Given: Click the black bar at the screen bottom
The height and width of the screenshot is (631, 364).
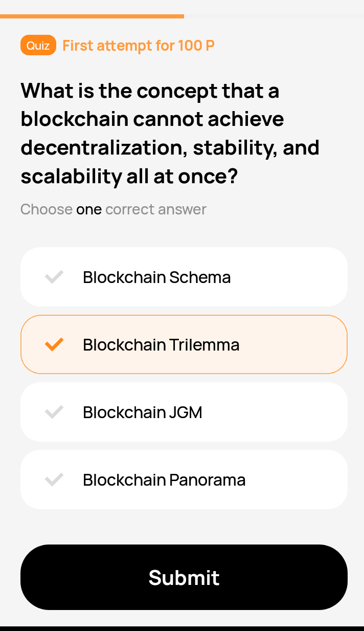Looking at the screenshot, I should point(182,628).
